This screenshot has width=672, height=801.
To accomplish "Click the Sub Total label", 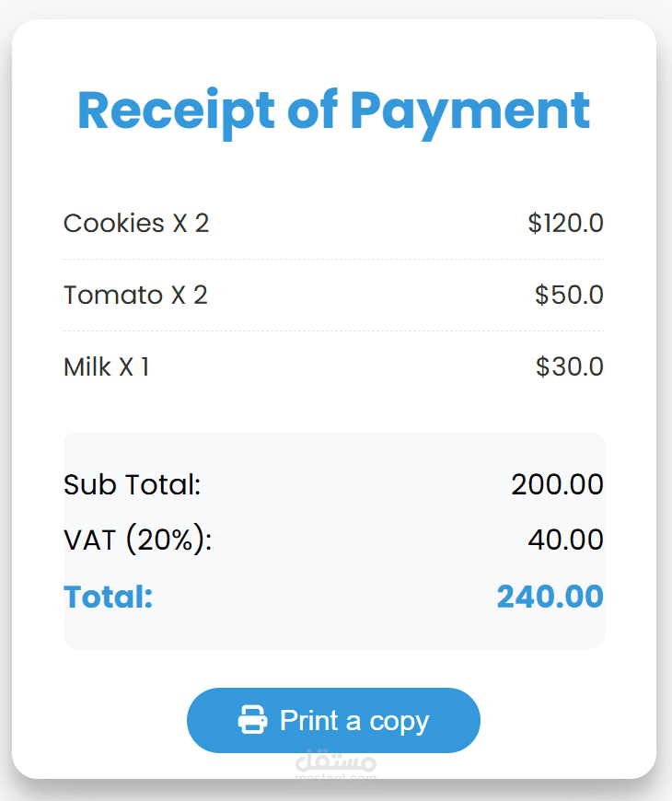I will [x=133, y=484].
